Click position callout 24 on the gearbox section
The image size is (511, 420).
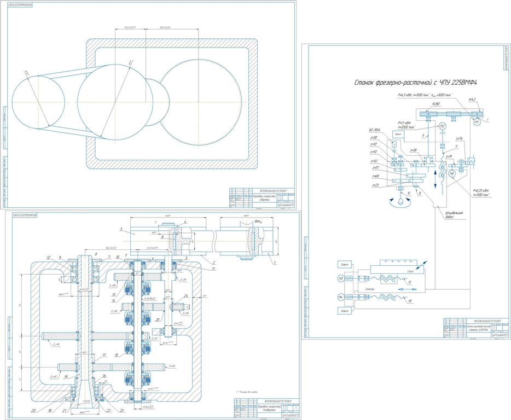point(186,296)
